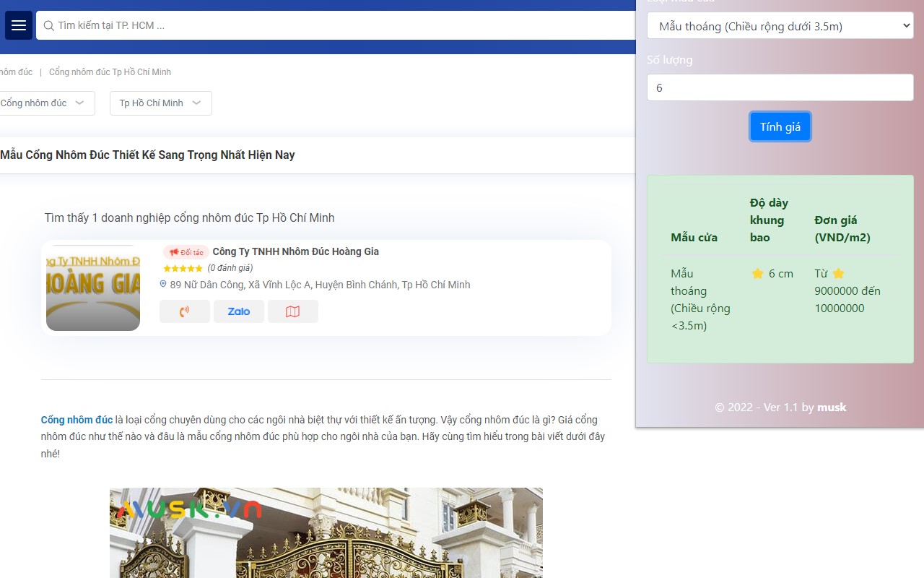
Task: Click the location pin icon by the address
Action: coord(163,285)
